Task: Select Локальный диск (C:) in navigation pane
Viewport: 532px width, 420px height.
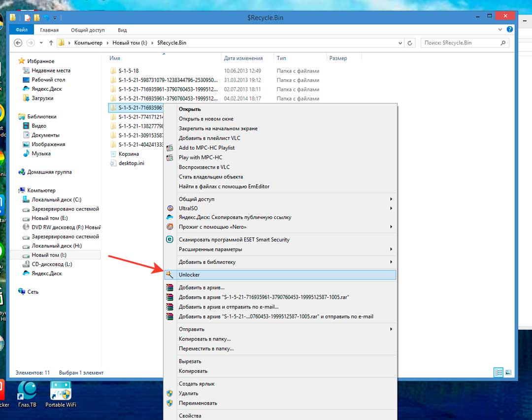Action: (56, 199)
